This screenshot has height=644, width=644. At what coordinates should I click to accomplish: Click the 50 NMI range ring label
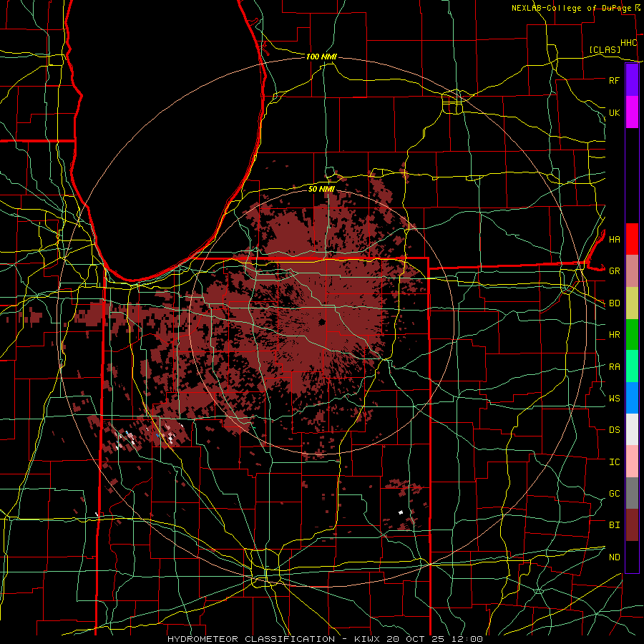click(321, 189)
